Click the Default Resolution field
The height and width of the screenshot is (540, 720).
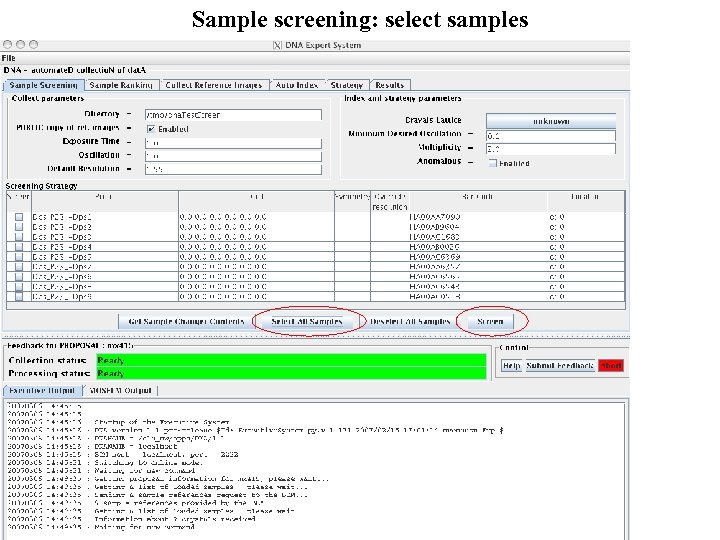233,169
